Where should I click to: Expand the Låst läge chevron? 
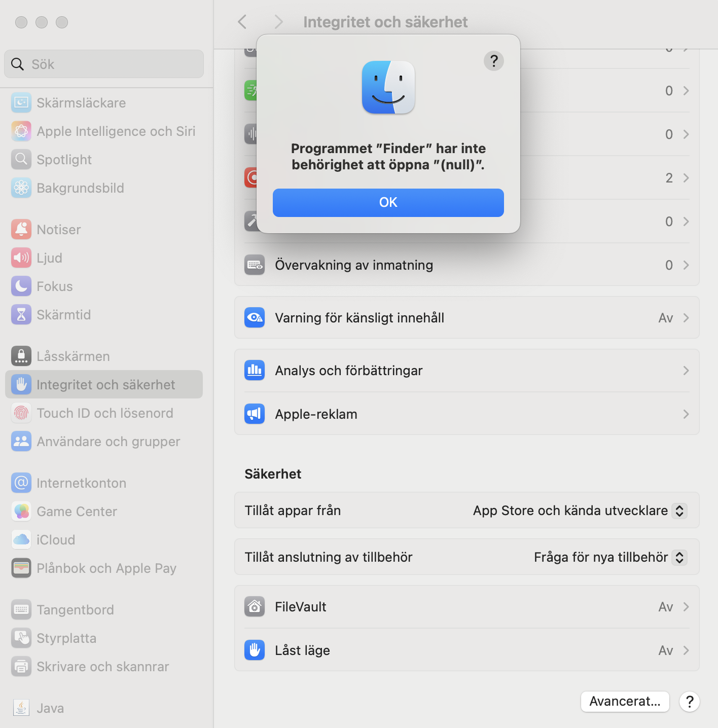tap(686, 650)
